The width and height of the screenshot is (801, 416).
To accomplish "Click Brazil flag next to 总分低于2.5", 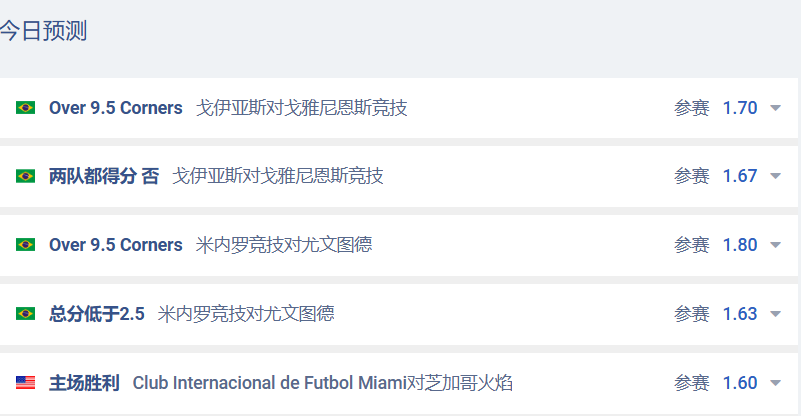I will pyautogui.click(x=25, y=314).
